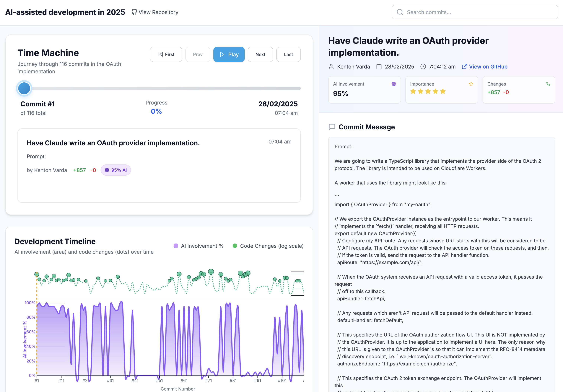
Task: Click the +857 value in Changes card
Action: tap(494, 92)
